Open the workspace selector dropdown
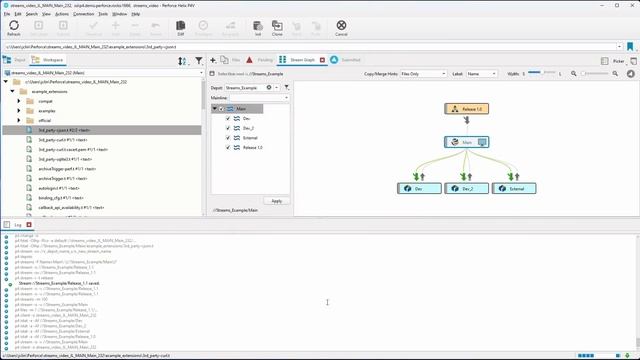Viewport: 640px width, 360px height. [x=201, y=73]
